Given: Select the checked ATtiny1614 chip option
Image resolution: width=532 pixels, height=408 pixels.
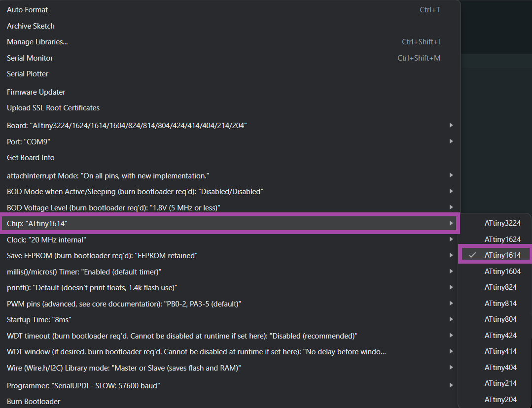Looking at the screenshot, I should tap(502, 255).
